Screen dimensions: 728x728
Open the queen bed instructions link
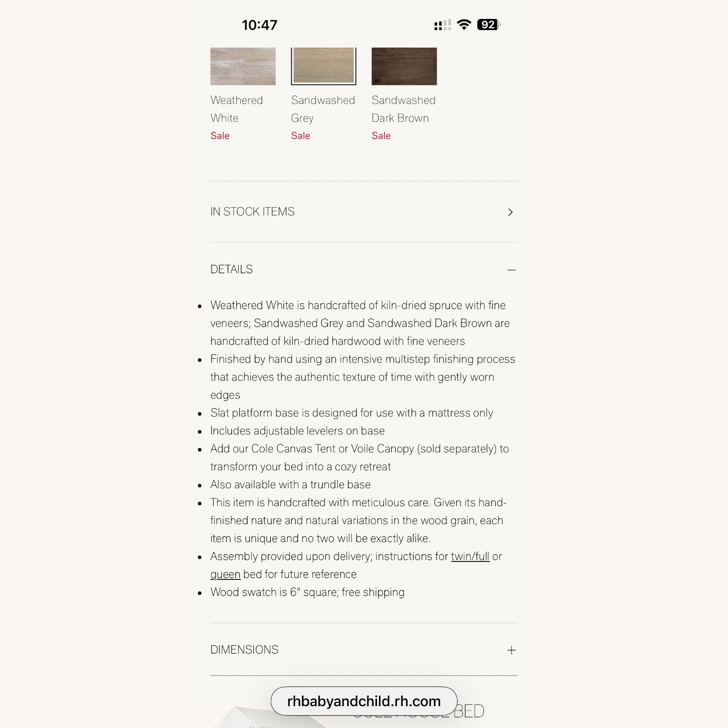coord(225,575)
